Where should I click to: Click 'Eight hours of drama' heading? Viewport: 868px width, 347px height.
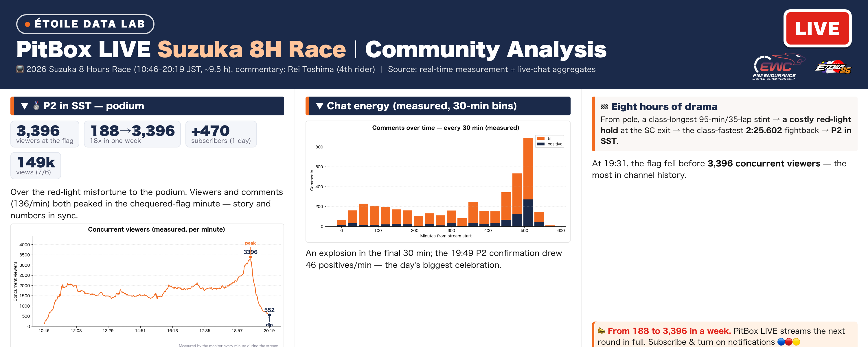[x=664, y=107]
